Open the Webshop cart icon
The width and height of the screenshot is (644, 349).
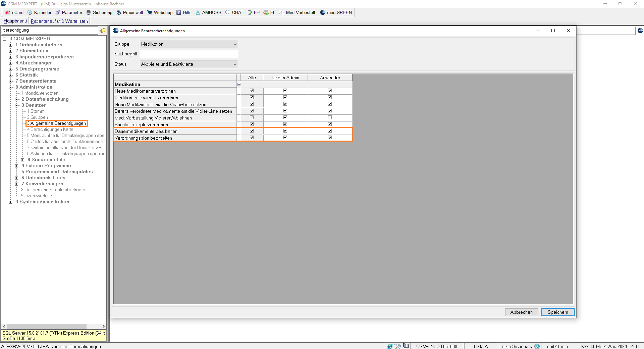click(x=150, y=12)
